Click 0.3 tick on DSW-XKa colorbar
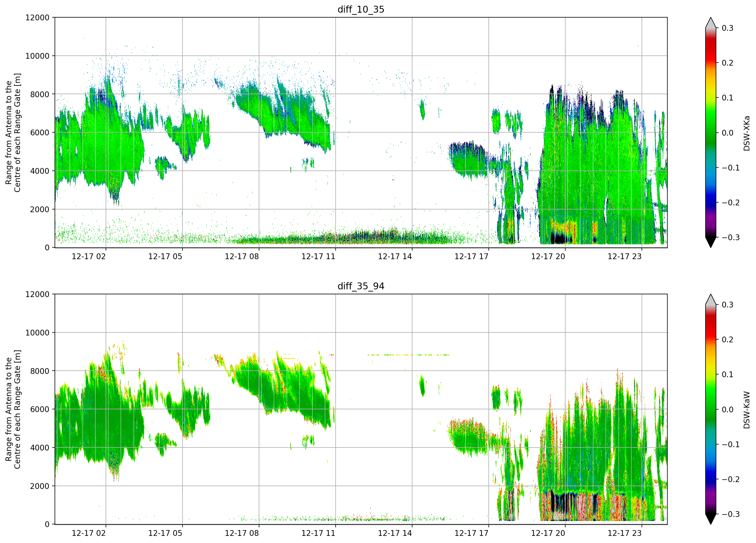756x543 pixels. (728, 28)
